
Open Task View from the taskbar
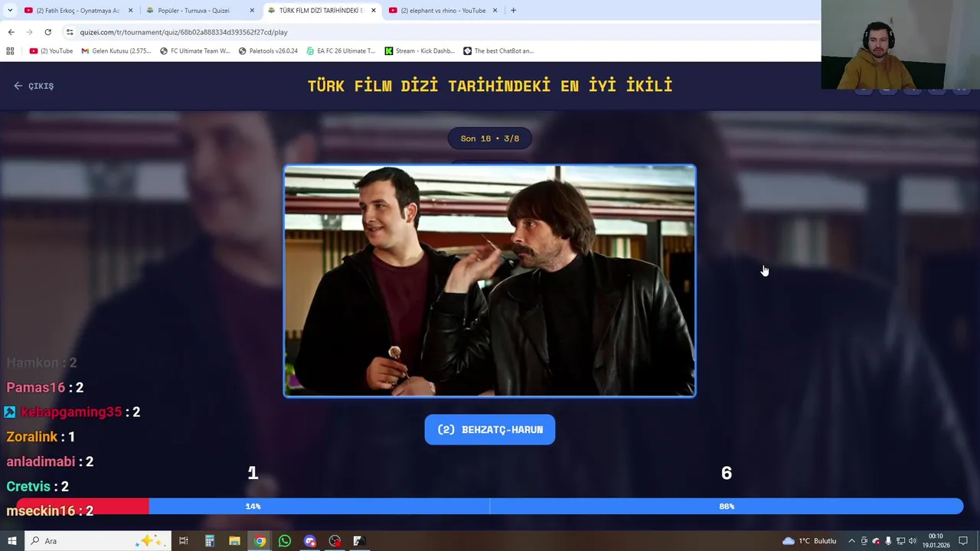point(184,541)
